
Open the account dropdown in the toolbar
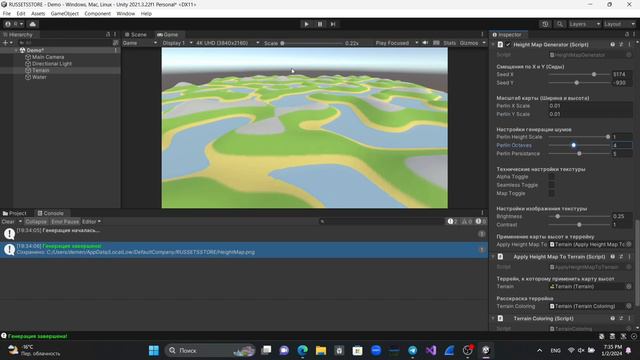click(x=14, y=24)
